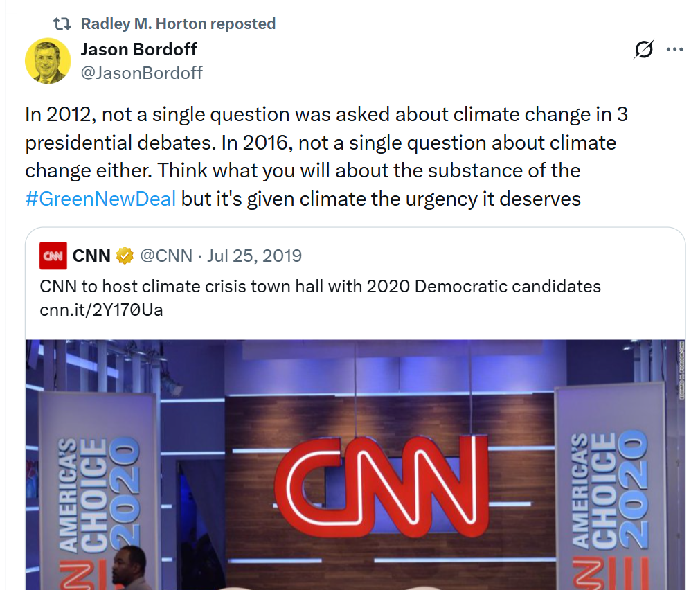Click the Jason Bordoff display name
700x590 pixels.
(x=139, y=50)
